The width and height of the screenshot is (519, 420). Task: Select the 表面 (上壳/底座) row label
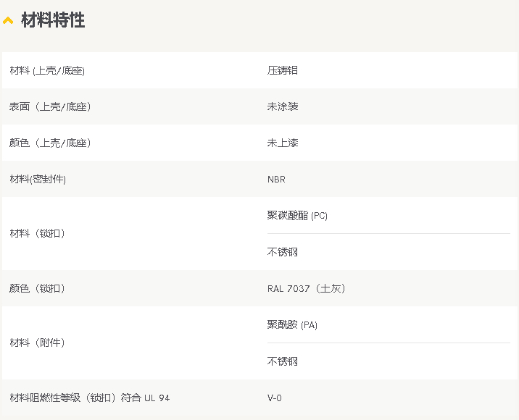tap(49, 106)
